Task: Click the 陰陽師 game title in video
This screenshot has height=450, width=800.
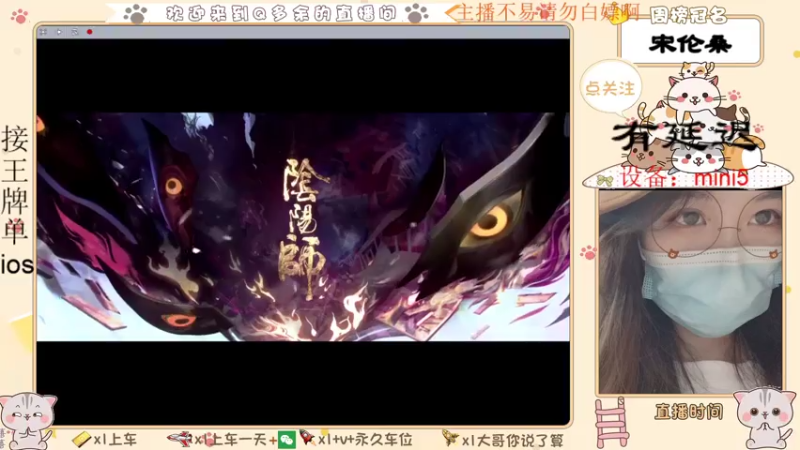Action: pos(304,228)
